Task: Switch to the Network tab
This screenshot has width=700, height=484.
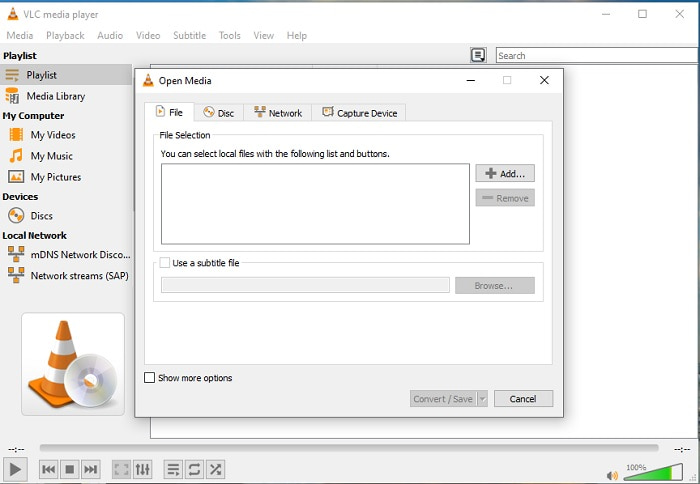Action: point(278,113)
